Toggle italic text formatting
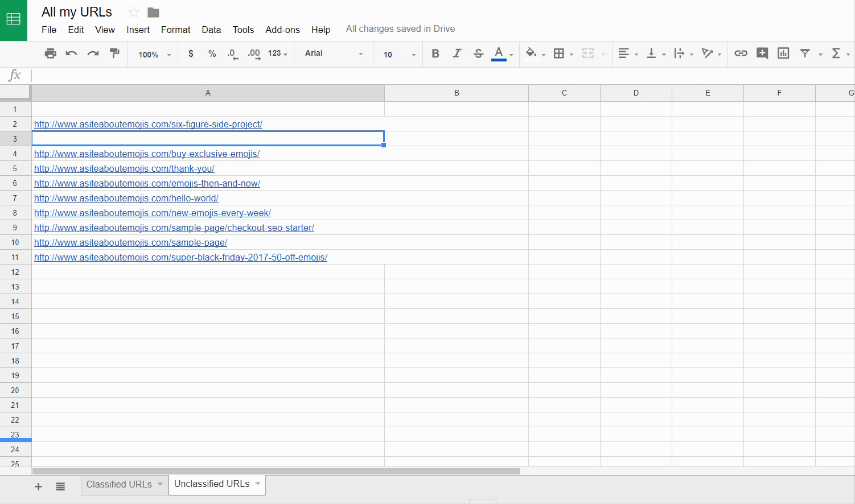Screen dimensions: 855x504 457,53
